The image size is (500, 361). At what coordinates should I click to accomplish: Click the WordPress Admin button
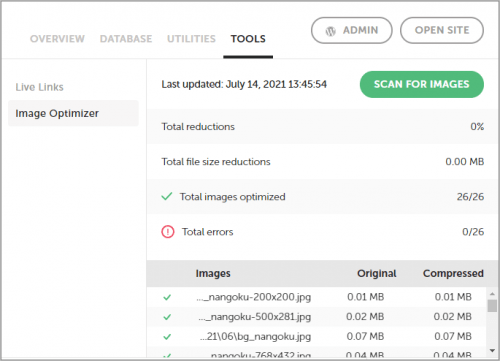tap(352, 30)
